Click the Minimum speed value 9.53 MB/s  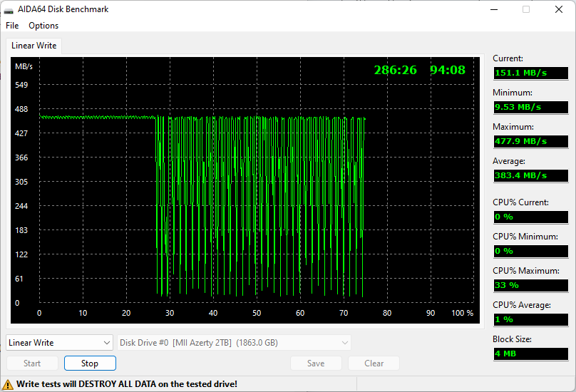(x=531, y=107)
